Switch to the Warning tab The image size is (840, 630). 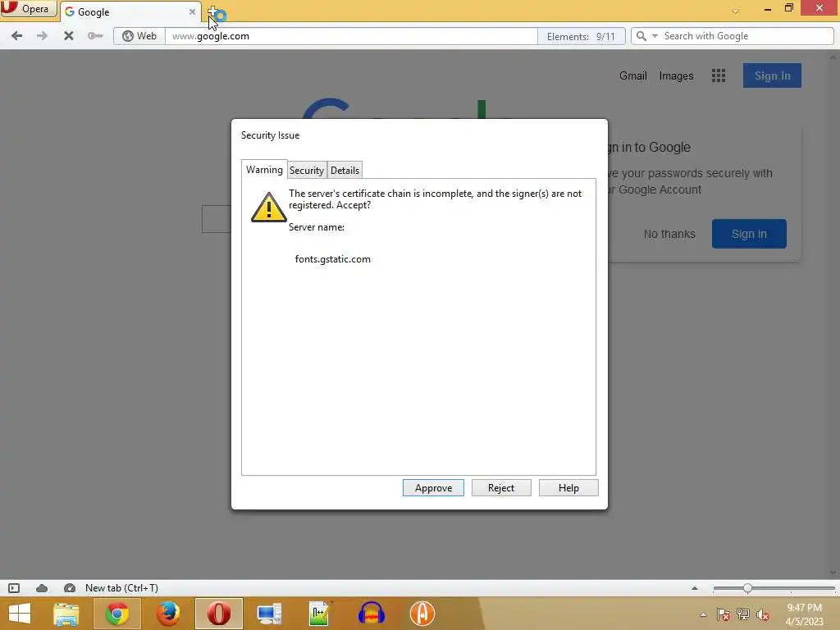[x=264, y=169]
